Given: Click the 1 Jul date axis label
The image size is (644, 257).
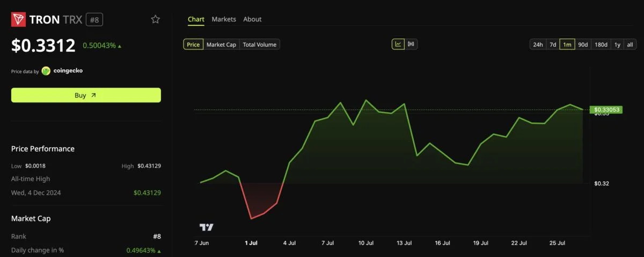Looking at the screenshot, I should (251, 243).
